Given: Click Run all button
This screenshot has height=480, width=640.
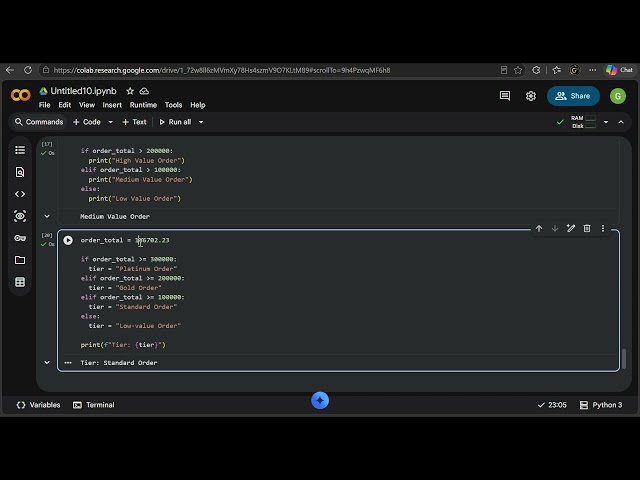Looking at the screenshot, I should (x=175, y=122).
